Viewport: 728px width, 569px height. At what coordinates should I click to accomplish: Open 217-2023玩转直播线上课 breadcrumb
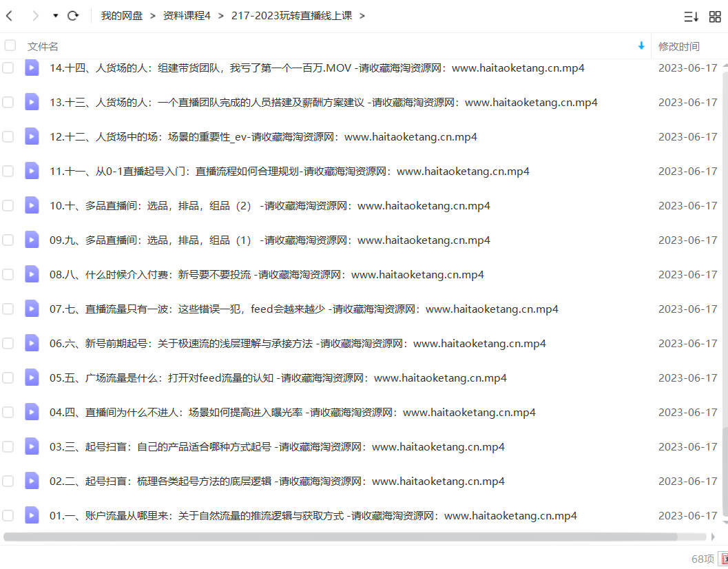pyautogui.click(x=291, y=16)
